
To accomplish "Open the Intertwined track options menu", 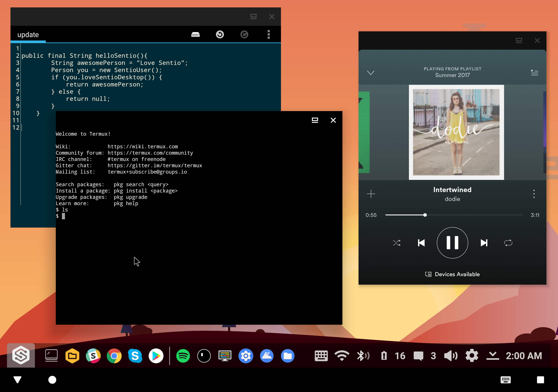I will pos(534,194).
